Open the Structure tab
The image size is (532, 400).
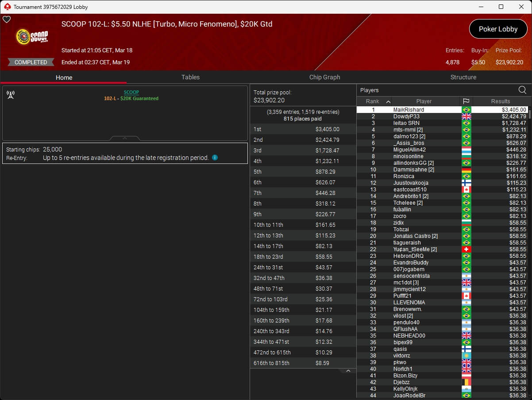point(463,77)
